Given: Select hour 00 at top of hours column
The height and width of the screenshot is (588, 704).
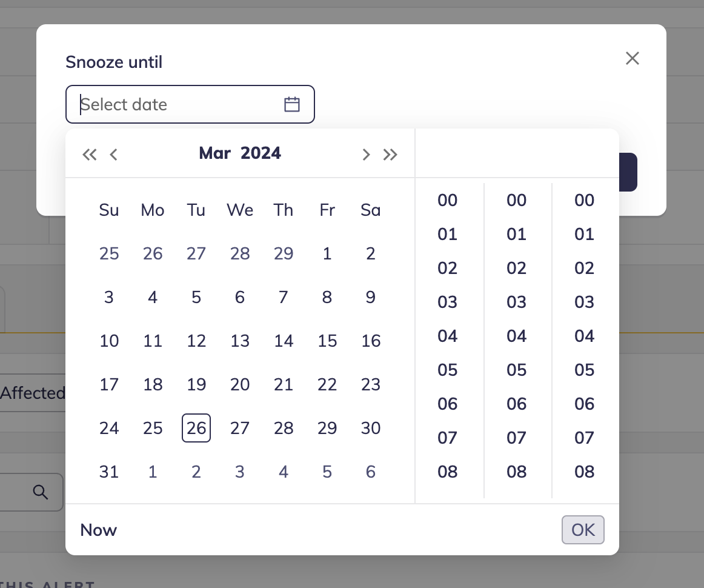Looking at the screenshot, I should click(x=447, y=200).
